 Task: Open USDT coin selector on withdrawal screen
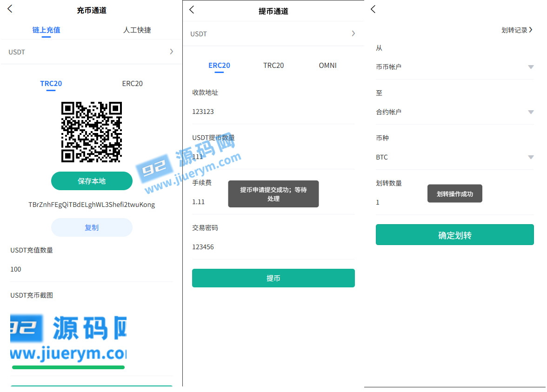tap(273, 34)
